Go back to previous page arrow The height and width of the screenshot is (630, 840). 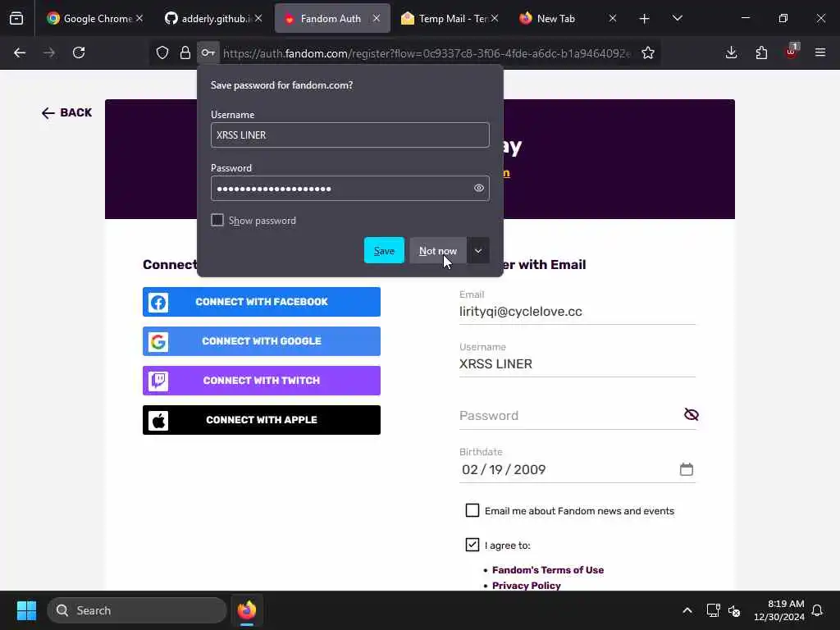pos(20,52)
